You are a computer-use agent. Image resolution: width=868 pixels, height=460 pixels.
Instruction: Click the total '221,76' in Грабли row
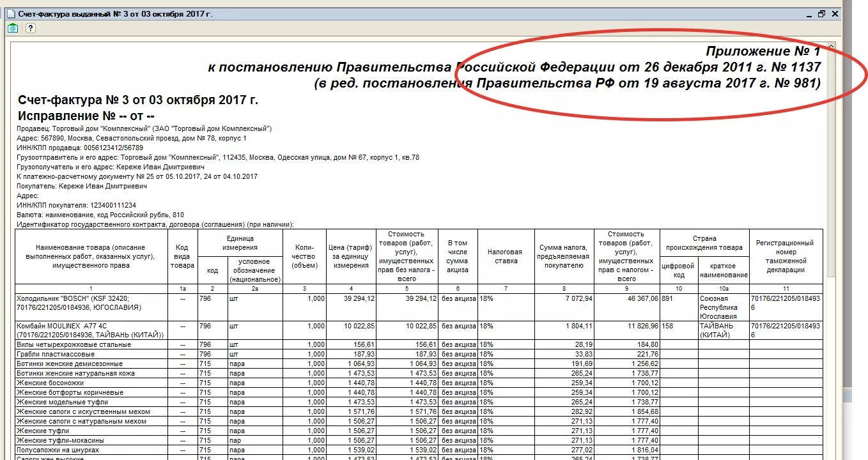tap(626, 354)
